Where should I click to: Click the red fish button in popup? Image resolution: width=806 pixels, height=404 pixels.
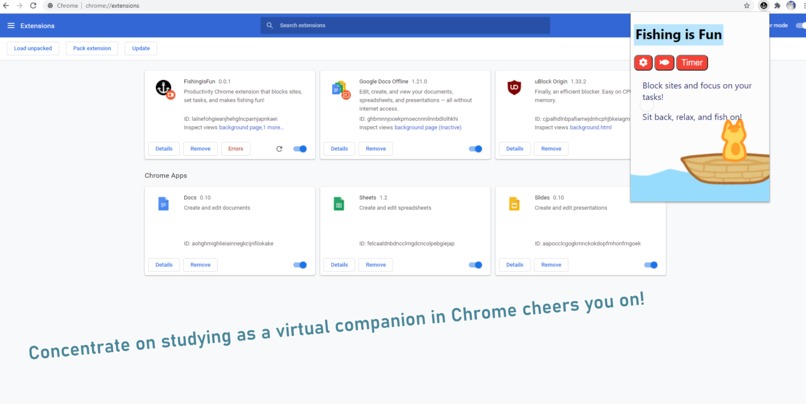[664, 63]
